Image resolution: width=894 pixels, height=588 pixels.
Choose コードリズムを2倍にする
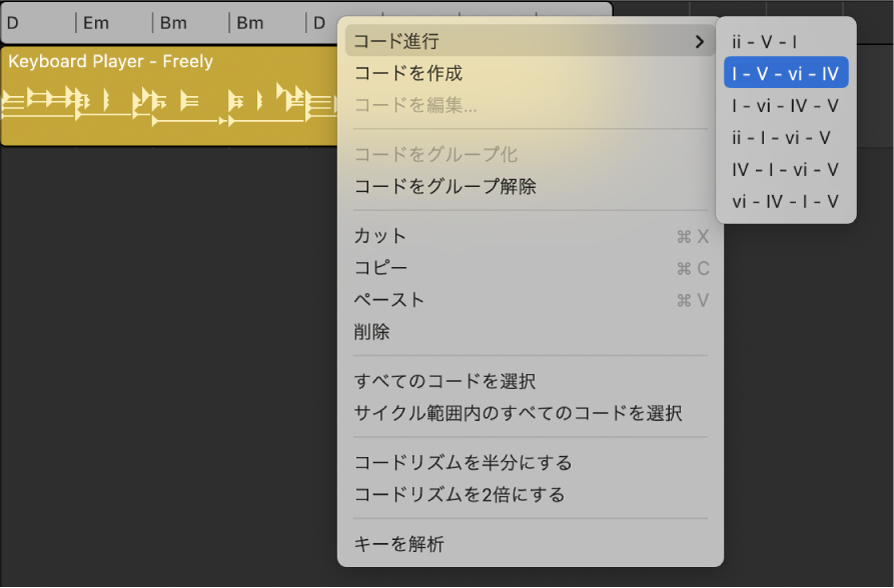pos(459,495)
